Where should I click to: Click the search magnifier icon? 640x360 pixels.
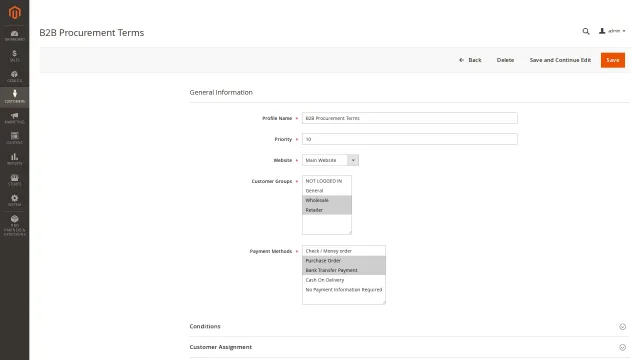pyautogui.click(x=586, y=31)
